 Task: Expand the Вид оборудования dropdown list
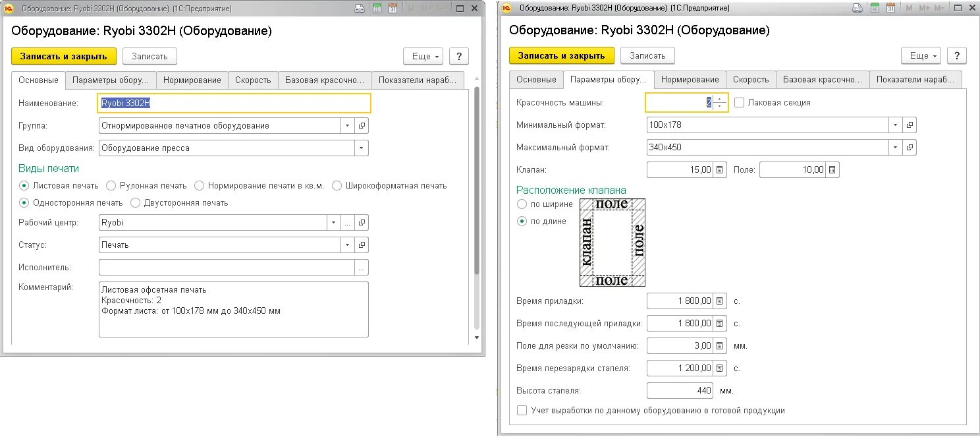click(x=362, y=148)
